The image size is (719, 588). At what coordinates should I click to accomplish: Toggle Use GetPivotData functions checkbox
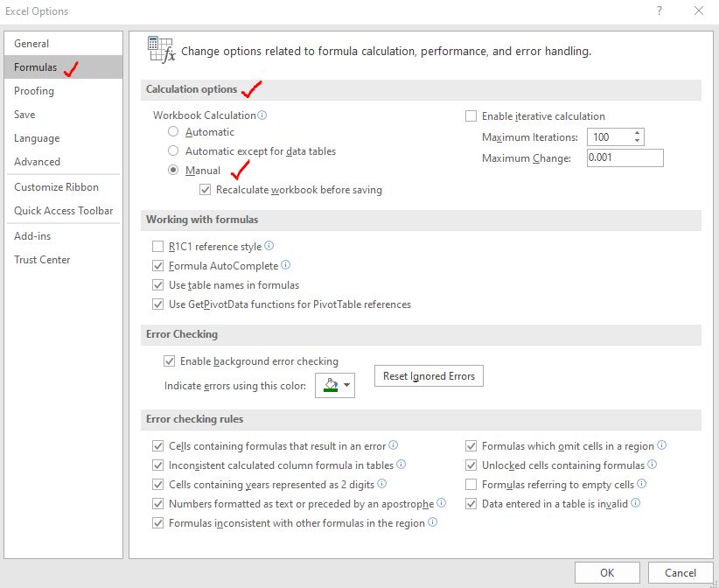157,304
